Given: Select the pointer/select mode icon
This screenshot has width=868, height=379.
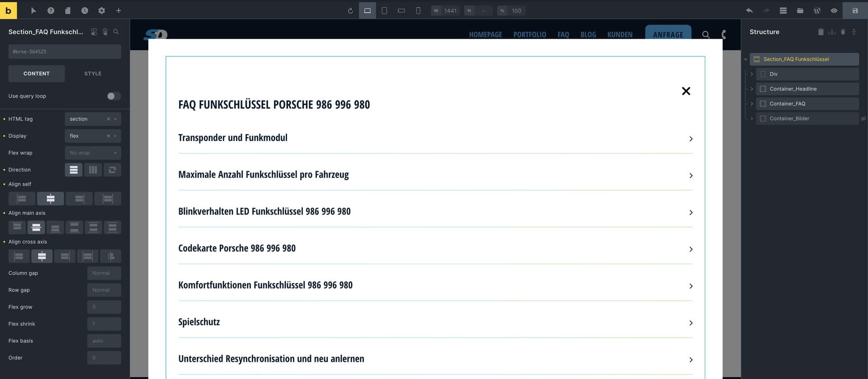Looking at the screenshot, I should tap(33, 10).
